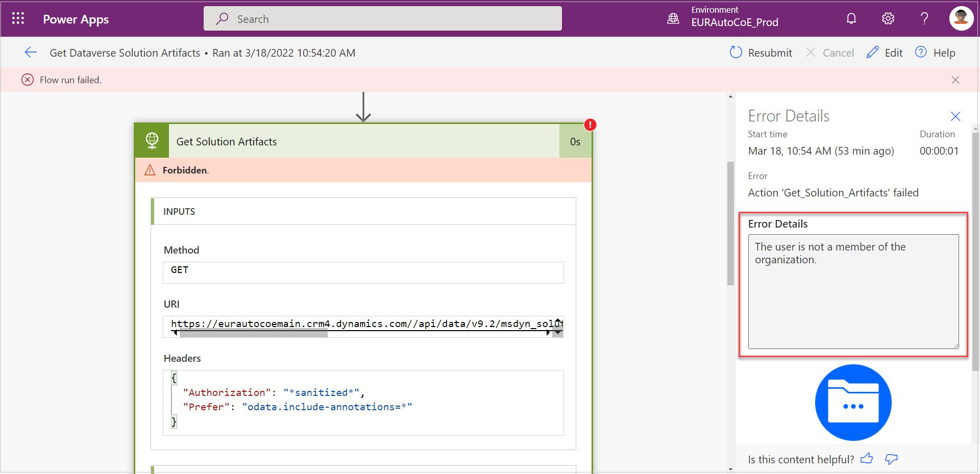The image size is (980, 474).
Task: Click the flow title Get Dataverse Solution Artifacts
Action: [125, 53]
